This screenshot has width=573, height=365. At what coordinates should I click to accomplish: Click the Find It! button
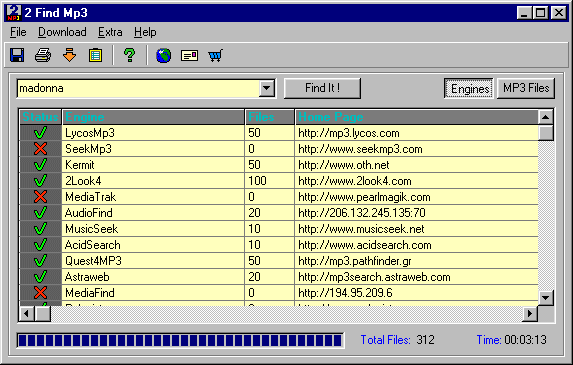tap(322, 88)
